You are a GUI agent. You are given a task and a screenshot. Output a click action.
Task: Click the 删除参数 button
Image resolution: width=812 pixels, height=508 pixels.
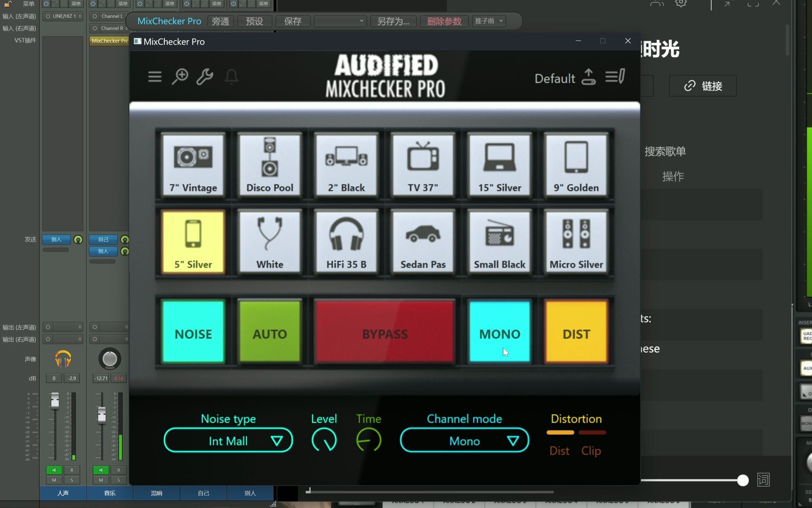(444, 21)
